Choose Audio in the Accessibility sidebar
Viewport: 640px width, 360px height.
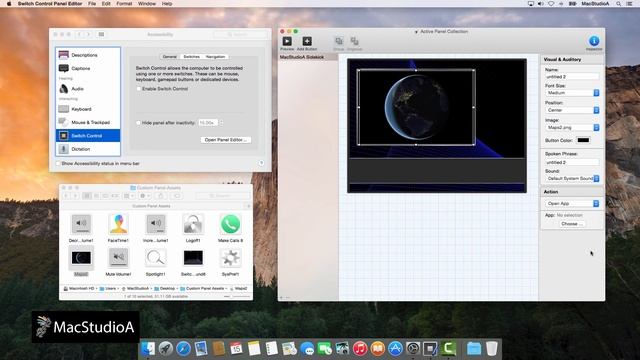tap(88, 89)
